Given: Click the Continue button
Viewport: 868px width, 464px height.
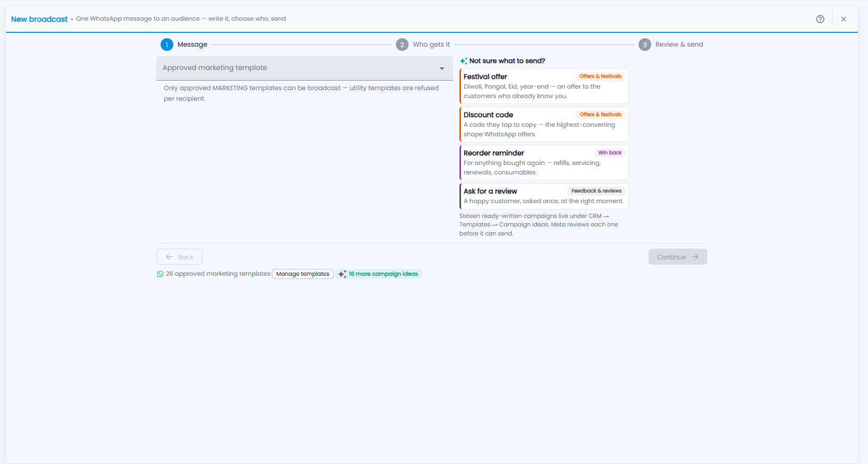Looking at the screenshot, I should (x=678, y=257).
